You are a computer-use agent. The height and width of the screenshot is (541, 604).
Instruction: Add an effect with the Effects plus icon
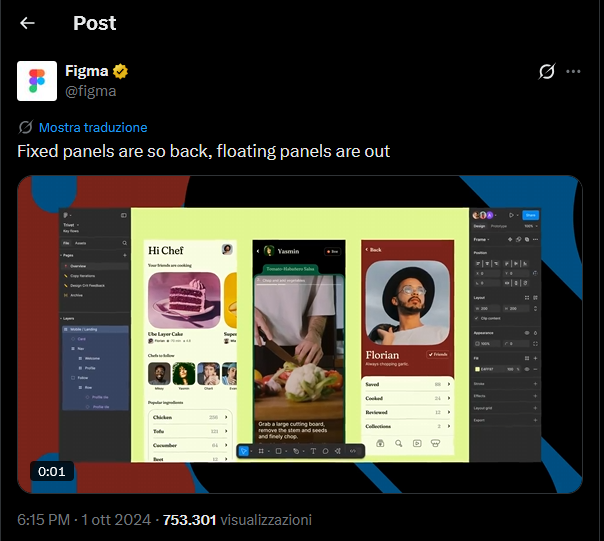click(535, 396)
